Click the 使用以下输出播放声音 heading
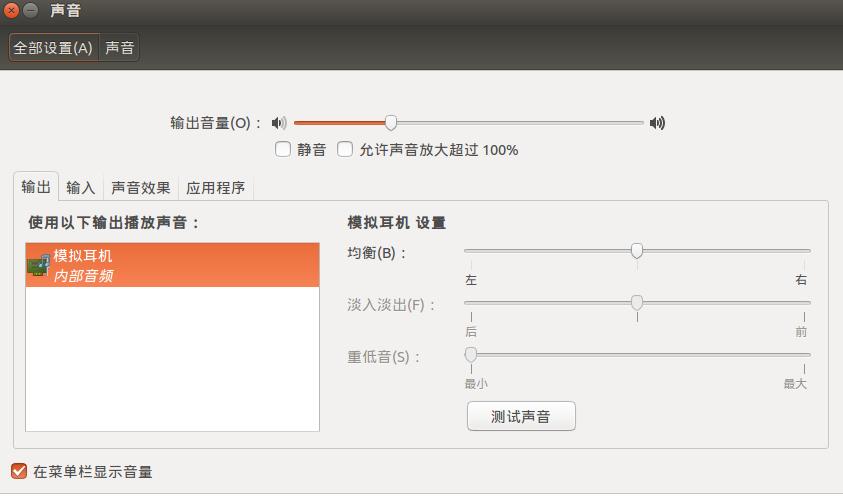Image resolution: width=843 pixels, height=496 pixels. 113,222
